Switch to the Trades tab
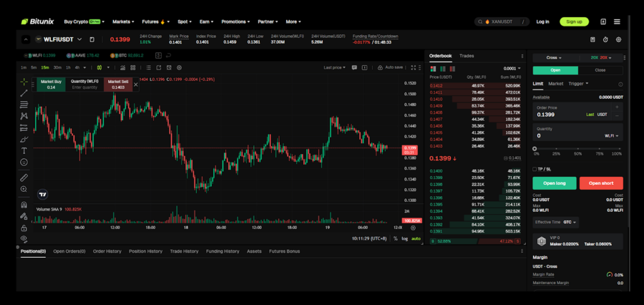The image size is (644, 305). (467, 56)
